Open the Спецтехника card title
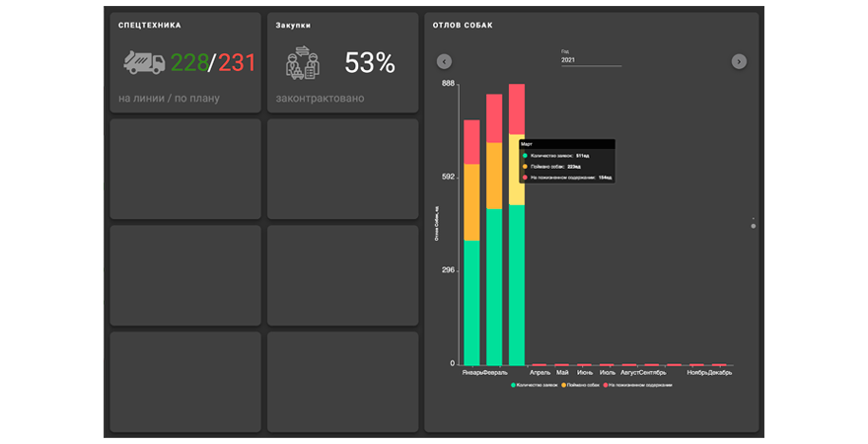The image size is (868, 444). click(x=149, y=25)
